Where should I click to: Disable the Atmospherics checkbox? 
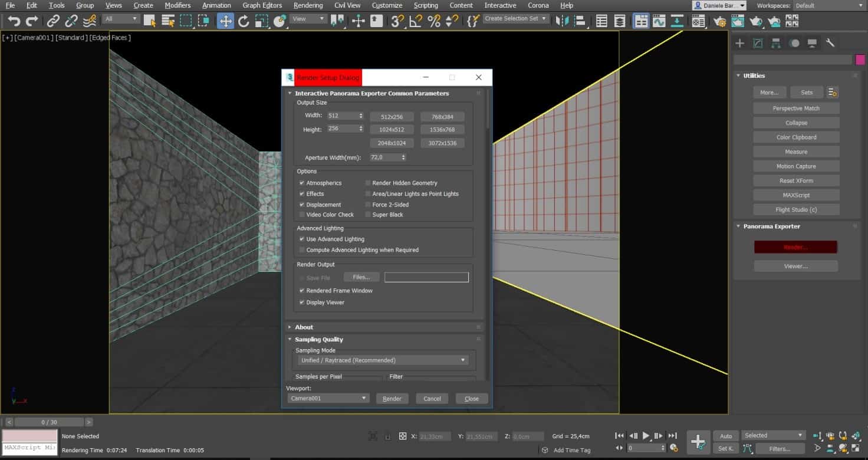(x=302, y=183)
